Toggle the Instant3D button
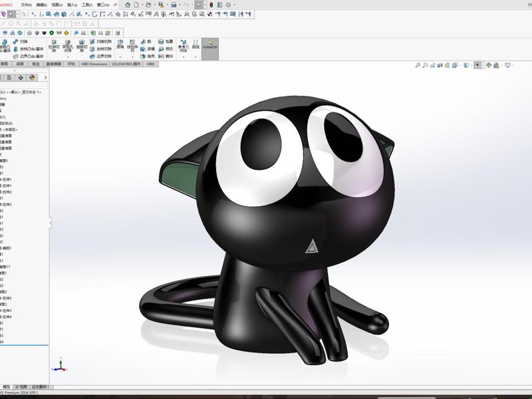 click(210, 47)
